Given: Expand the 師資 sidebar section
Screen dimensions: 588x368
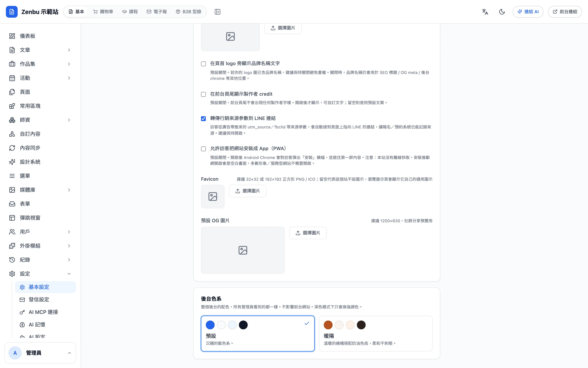Looking at the screenshot, I should (69, 120).
